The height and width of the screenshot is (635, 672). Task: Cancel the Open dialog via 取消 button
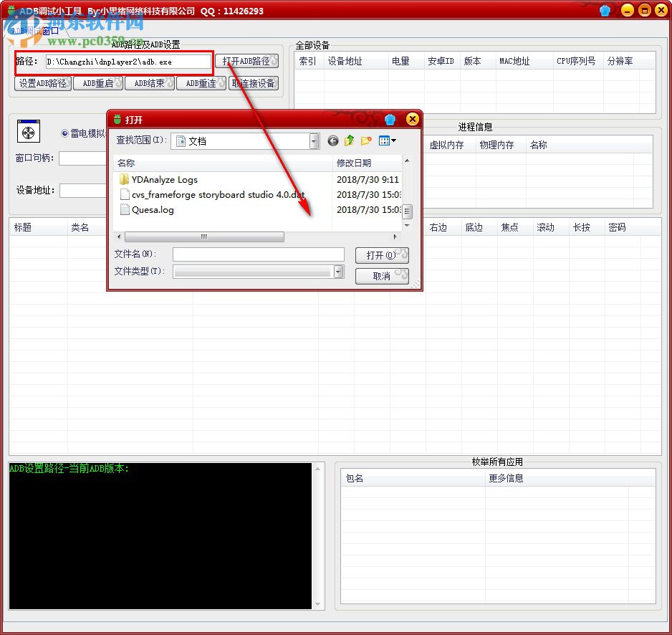(381, 276)
